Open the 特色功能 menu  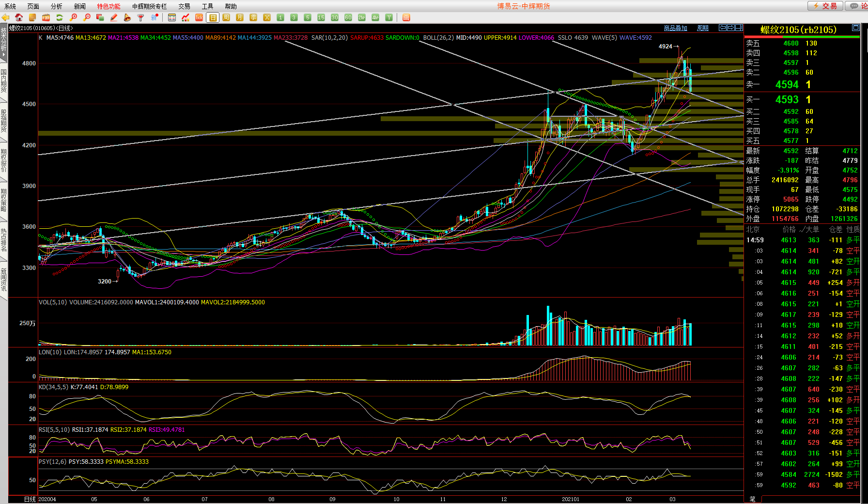(109, 6)
